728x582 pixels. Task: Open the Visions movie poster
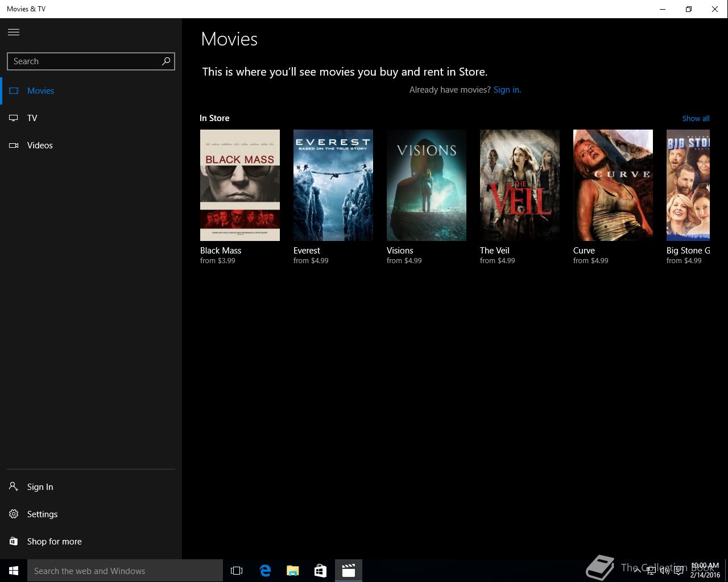pyautogui.click(x=427, y=185)
